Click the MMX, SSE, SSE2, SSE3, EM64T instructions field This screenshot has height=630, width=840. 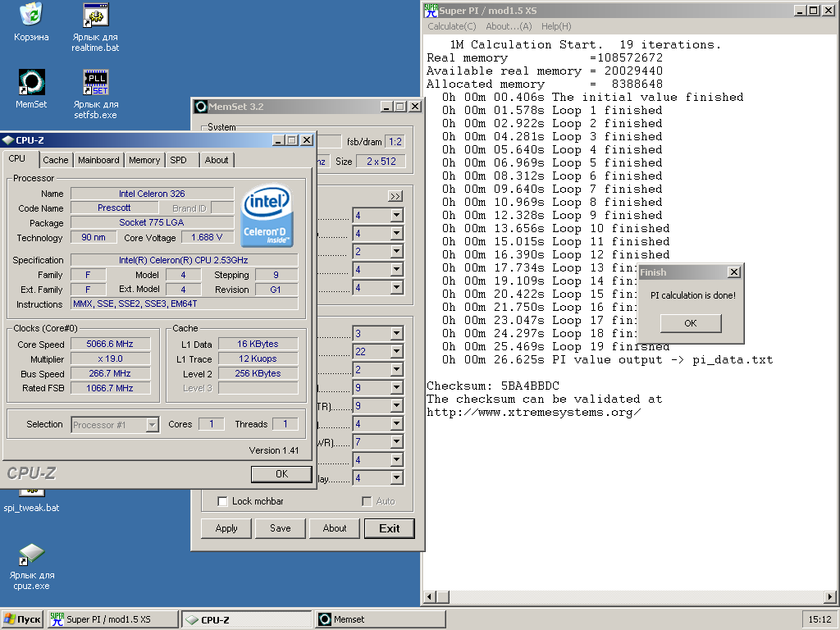tap(185, 304)
